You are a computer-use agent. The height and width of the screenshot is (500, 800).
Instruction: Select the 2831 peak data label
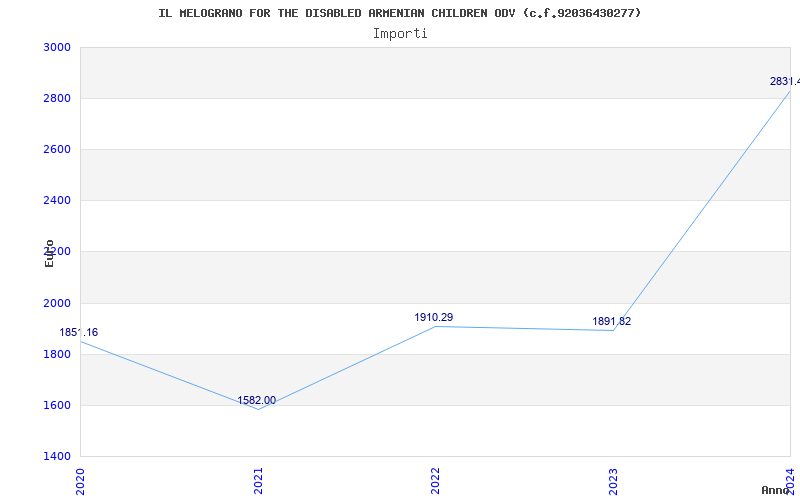point(784,81)
